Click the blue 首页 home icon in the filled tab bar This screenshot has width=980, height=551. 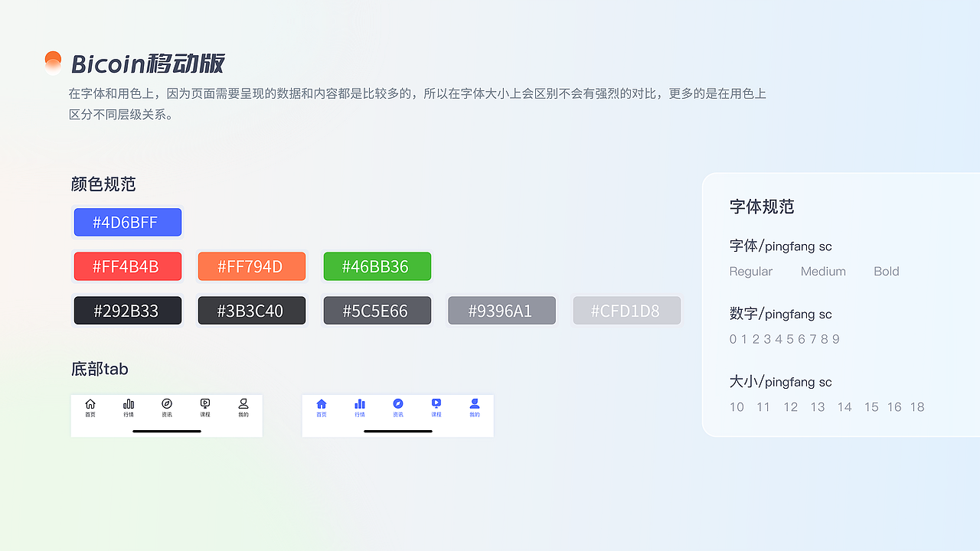322,404
